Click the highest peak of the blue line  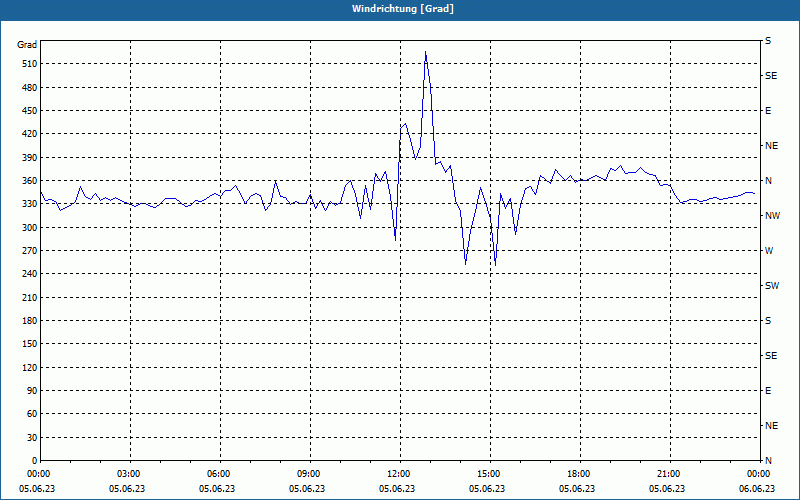point(425,52)
